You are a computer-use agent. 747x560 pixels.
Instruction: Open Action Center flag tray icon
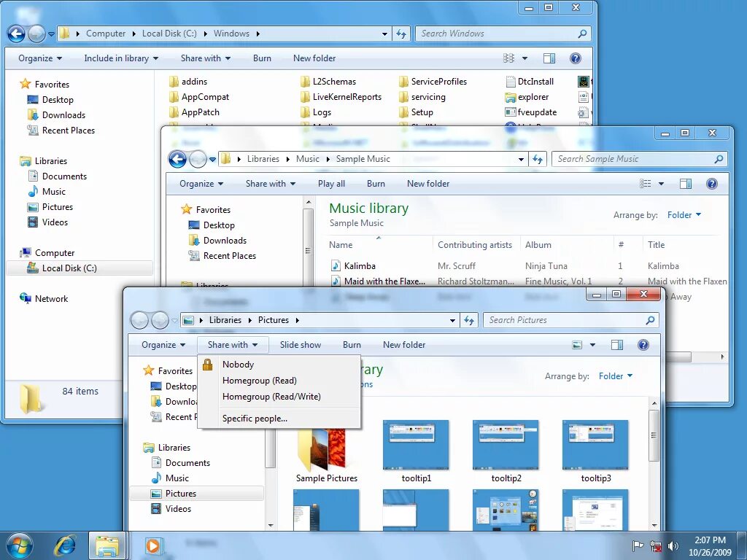pyautogui.click(x=638, y=545)
